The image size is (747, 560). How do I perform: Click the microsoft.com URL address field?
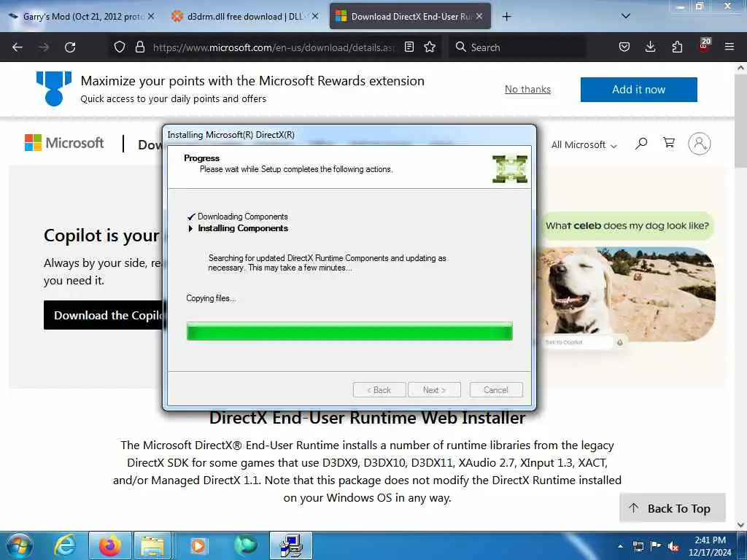click(274, 47)
